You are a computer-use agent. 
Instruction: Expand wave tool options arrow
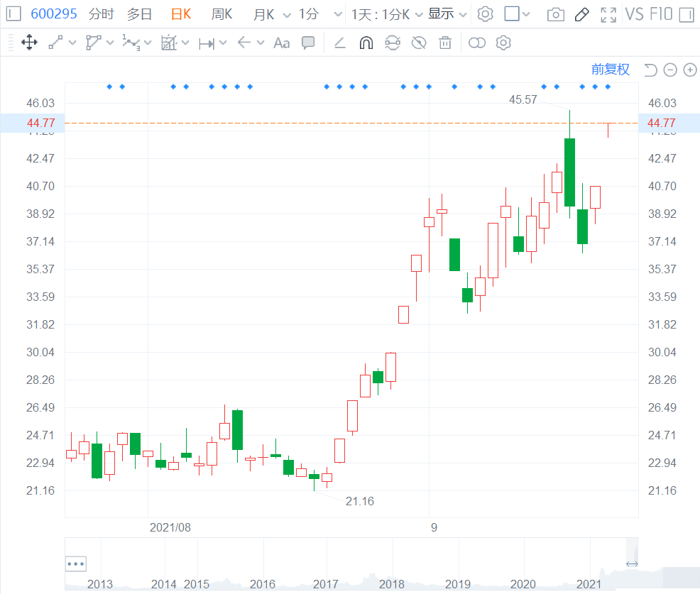[148, 43]
